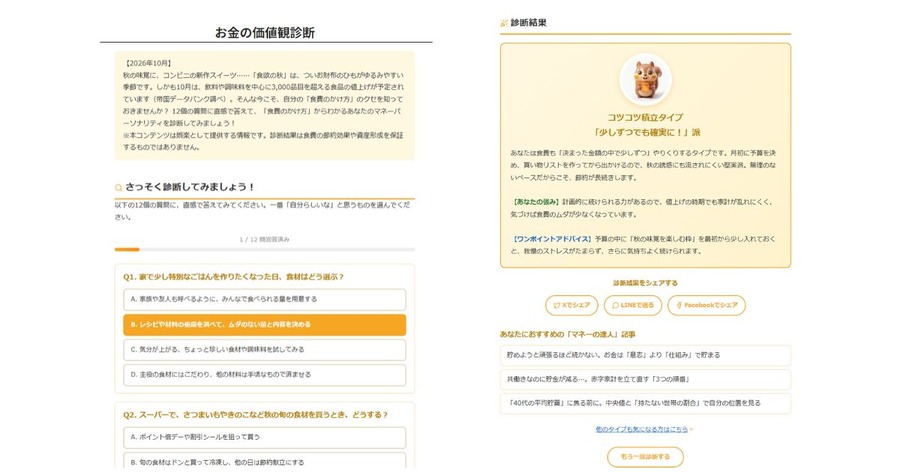Click あなたにおすすめの「マネーの達人」記事 heading

click(x=568, y=334)
